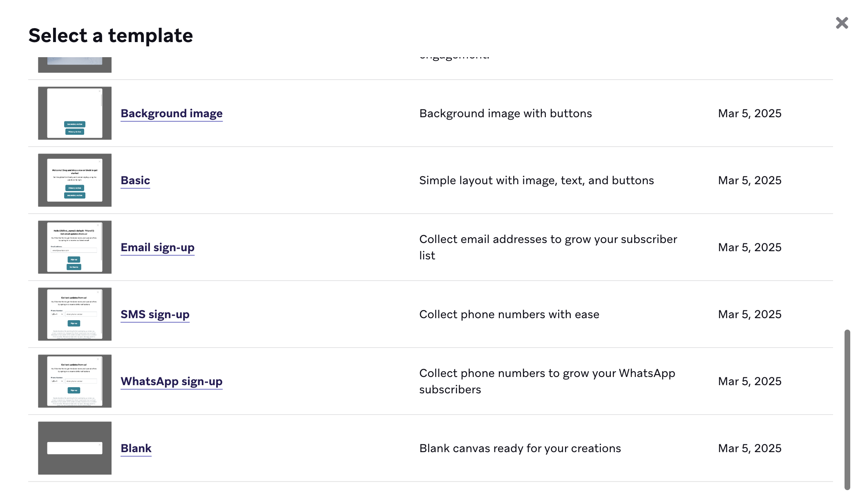Click the 'Simple layout with image, text, and buttons' description
The width and height of the screenshot is (867, 504).
(x=536, y=181)
